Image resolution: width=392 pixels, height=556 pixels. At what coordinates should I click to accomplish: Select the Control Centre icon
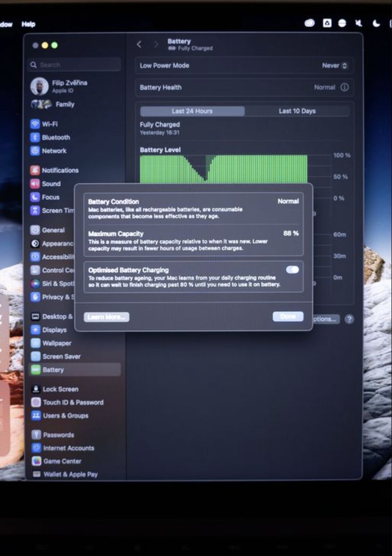click(x=35, y=270)
